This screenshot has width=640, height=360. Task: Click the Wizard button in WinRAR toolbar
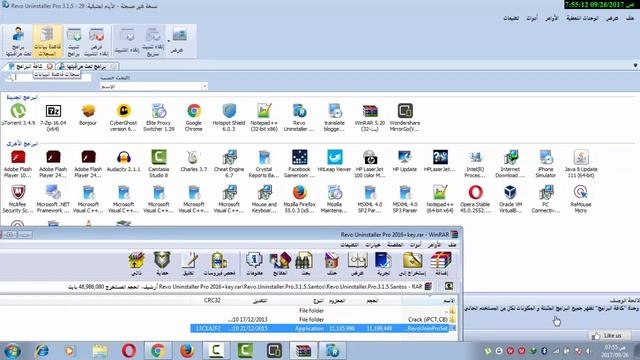coord(280,264)
